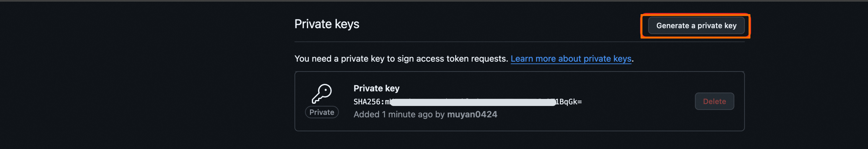Click the Generate a private key button
Screen dimensions: 868x149
coord(696,26)
